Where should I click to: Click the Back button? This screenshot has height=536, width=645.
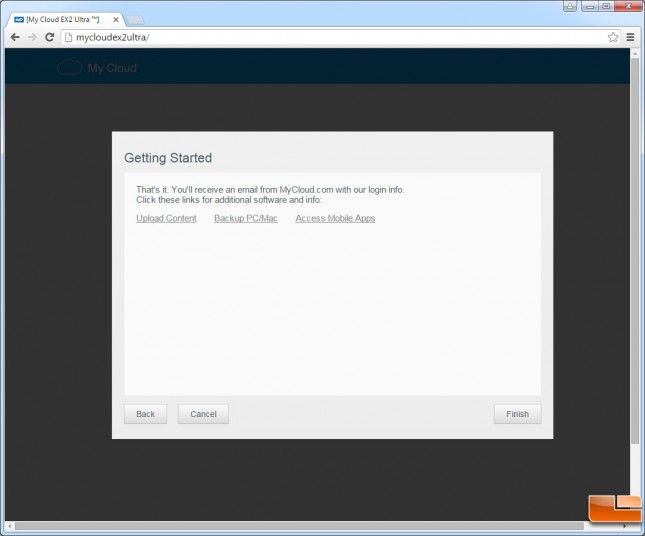click(x=146, y=414)
